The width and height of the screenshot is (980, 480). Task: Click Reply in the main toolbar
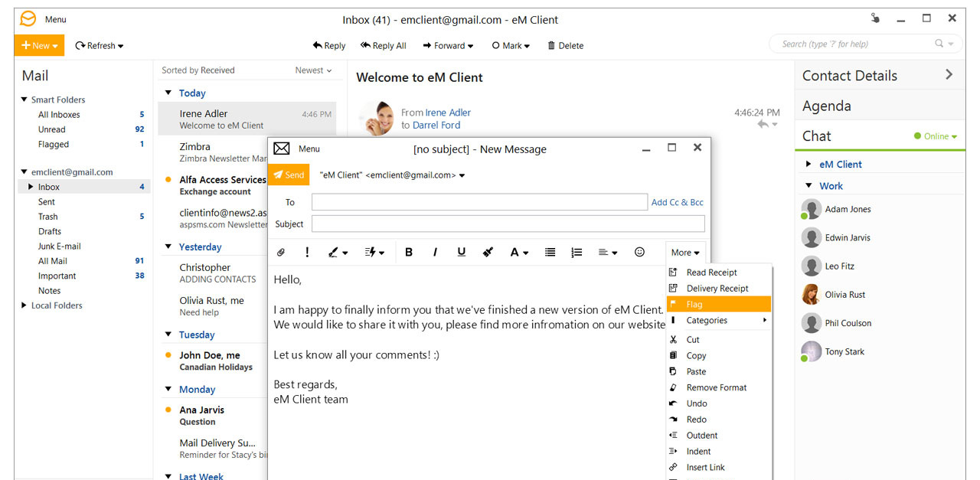point(329,46)
